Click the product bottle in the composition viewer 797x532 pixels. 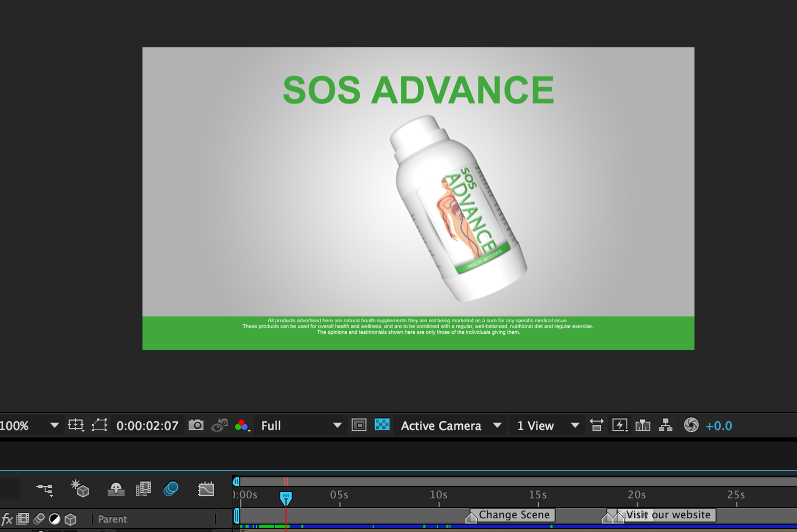coord(458,209)
